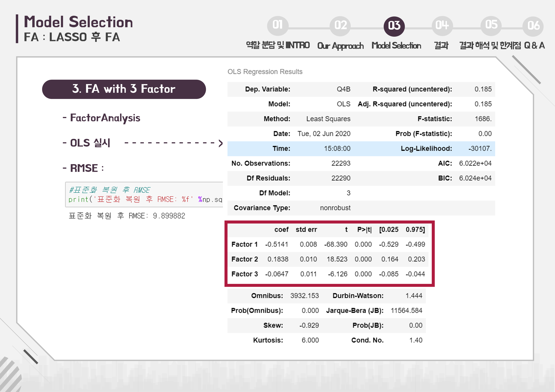Click the 06 step circle

533,26
